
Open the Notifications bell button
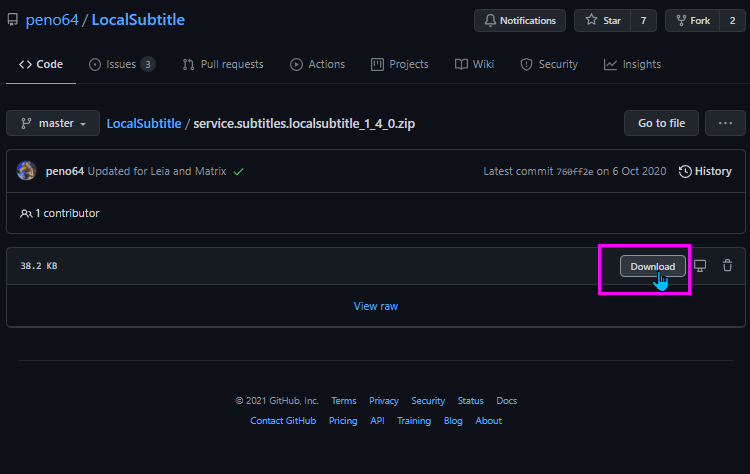[520, 21]
